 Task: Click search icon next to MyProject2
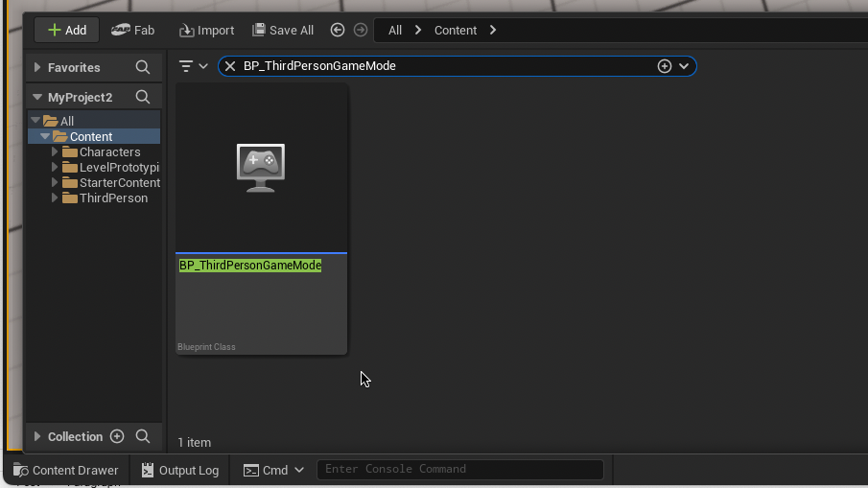[143, 97]
